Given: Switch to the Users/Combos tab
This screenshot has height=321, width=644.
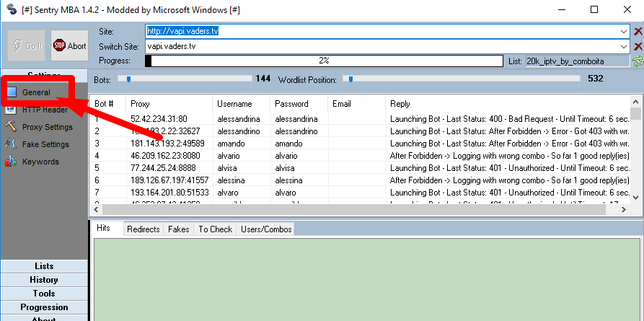Looking at the screenshot, I should click(x=266, y=229).
